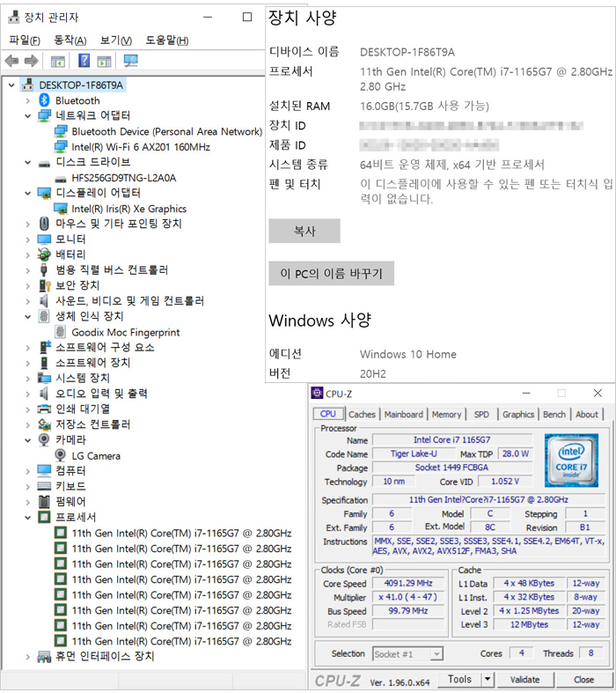Image resolution: width=616 pixels, height=693 pixels.
Task: Select Intel(R) Wi-Fi 6 AX201 160MHz device
Action: (x=141, y=147)
